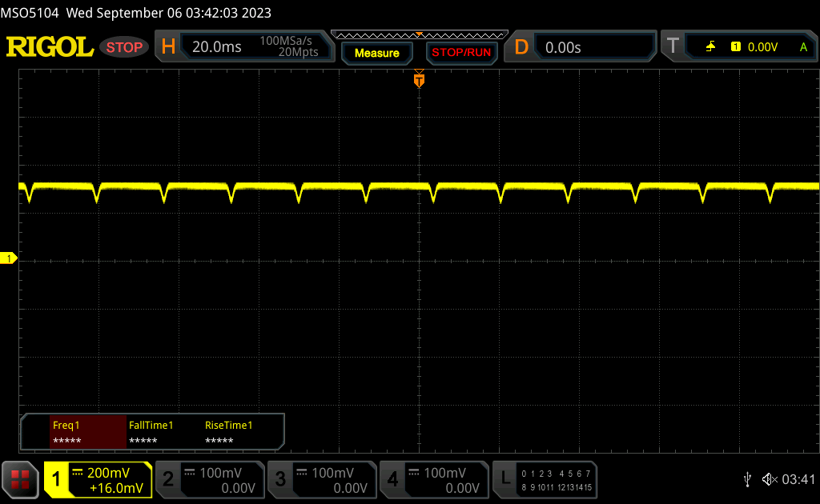Image resolution: width=820 pixels, height=504 pixels.
Task: Select the FallTime1 measurement item
Action: coord(151,432)
